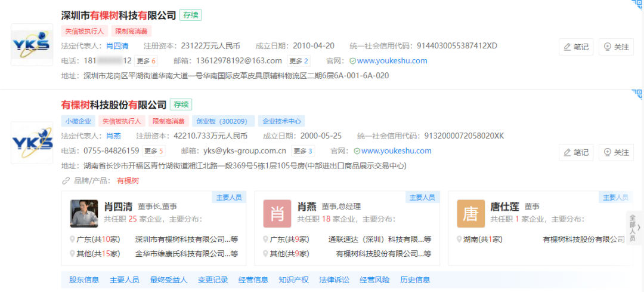This screenshot has height=292, width=644.
Task: Click location pin icon beside 广东(共9家)
Action: tap(266, 239)
